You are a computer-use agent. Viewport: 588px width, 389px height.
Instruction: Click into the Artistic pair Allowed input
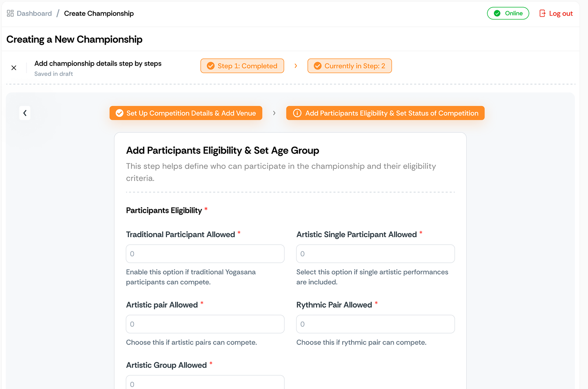click(x=205, y=324)
